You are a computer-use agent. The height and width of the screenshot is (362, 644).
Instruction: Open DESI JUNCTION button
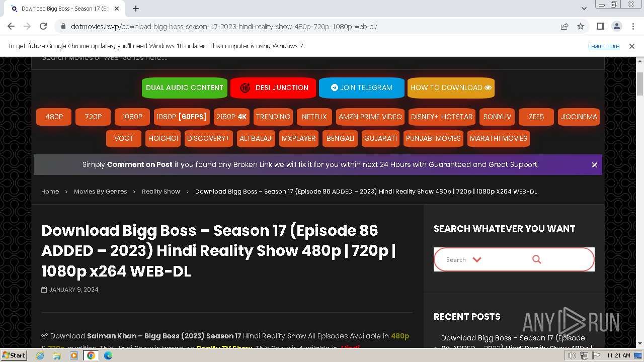(x=273, y=87)
